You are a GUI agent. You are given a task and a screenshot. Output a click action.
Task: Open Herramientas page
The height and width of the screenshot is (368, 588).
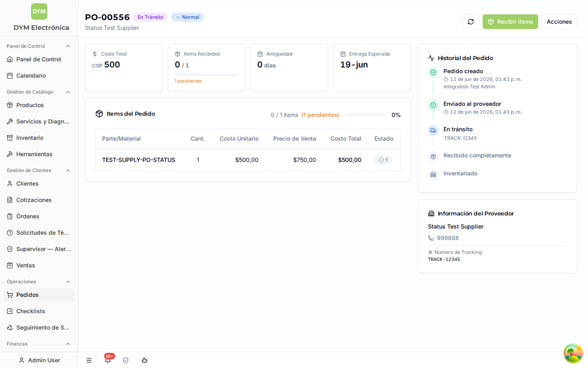pos(39,154)
